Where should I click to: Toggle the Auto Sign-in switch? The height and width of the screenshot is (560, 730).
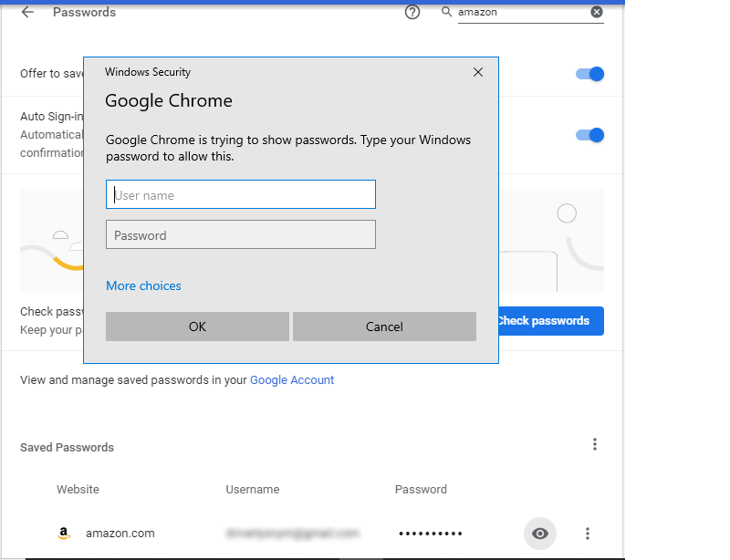589,135
